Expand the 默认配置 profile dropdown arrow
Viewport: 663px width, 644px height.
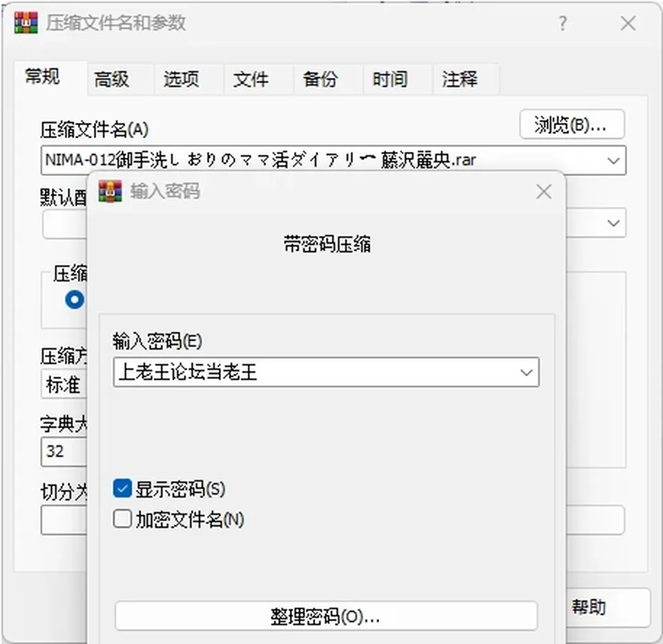tap(613, 223)
